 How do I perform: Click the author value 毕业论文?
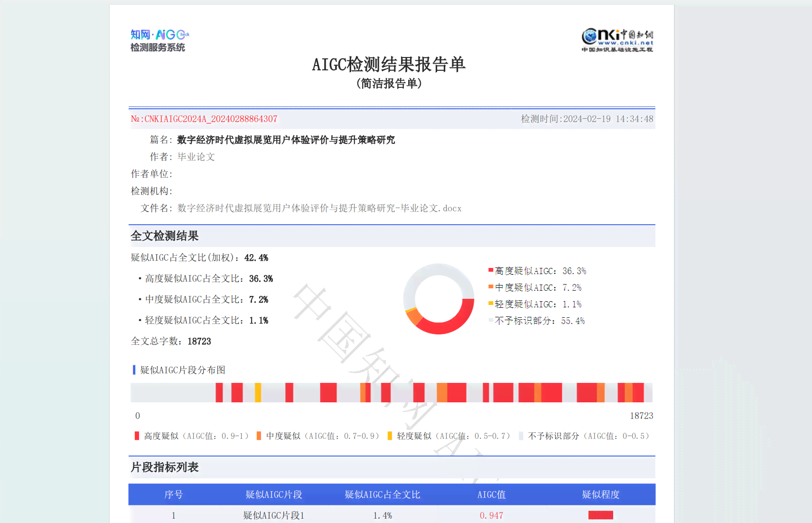pyautogui.click(x=196, y=157)
